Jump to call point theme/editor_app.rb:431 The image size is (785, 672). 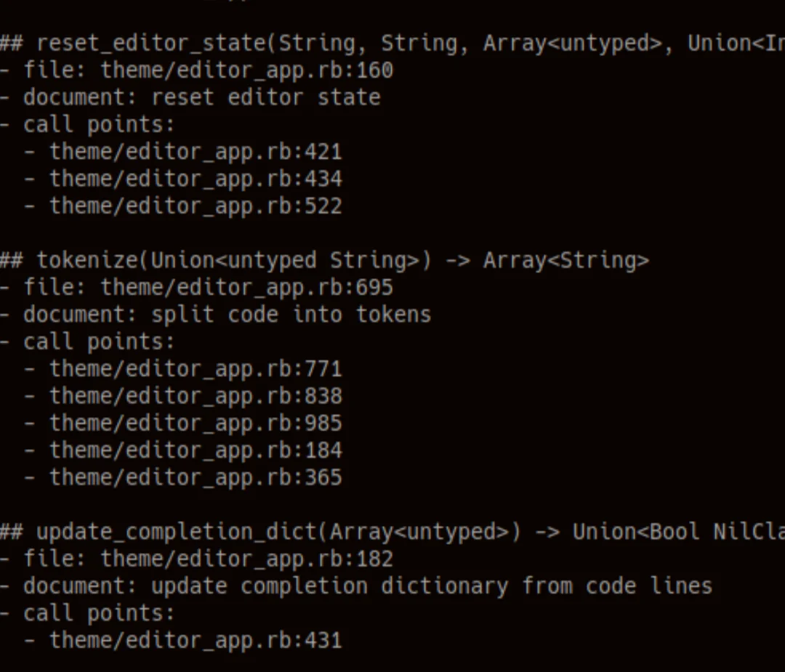(x=196, y=640)
